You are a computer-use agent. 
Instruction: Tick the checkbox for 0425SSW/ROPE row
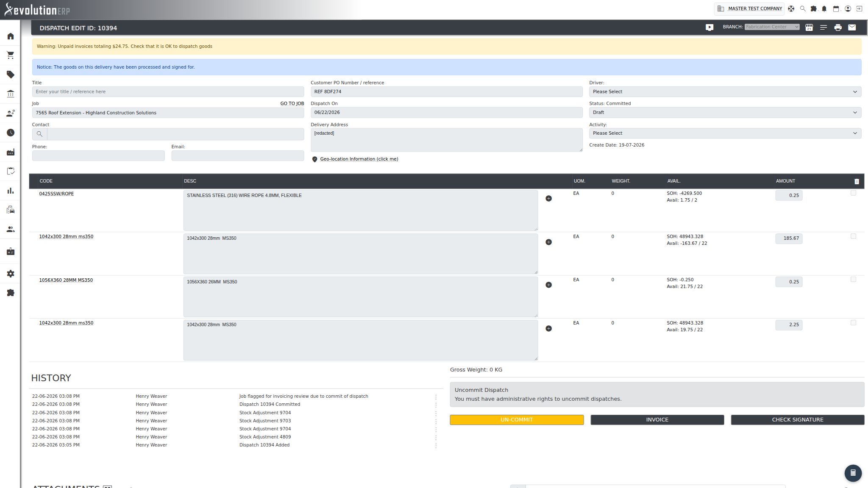click(853, 193)
